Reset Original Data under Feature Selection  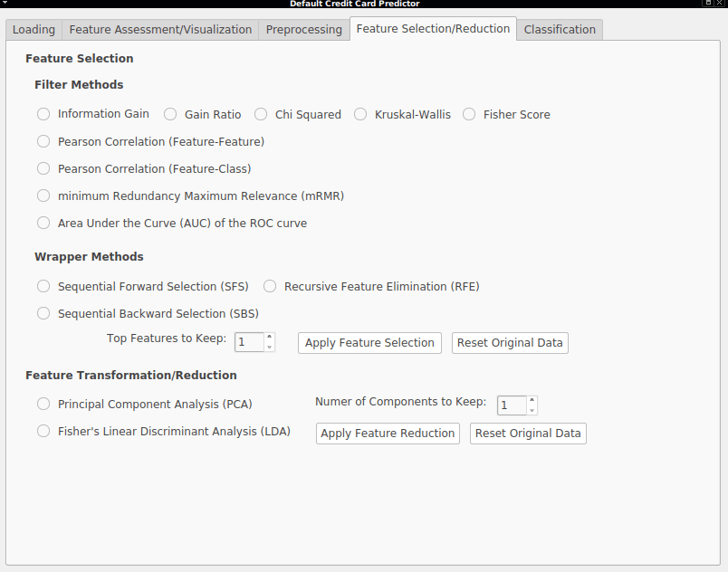click(x=510, y=343)
